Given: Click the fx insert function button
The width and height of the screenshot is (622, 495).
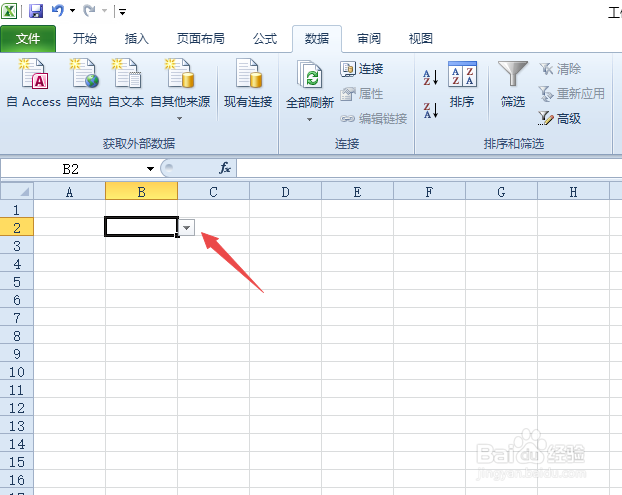Looking at the screenshot, I should click(x=225, y=168).
